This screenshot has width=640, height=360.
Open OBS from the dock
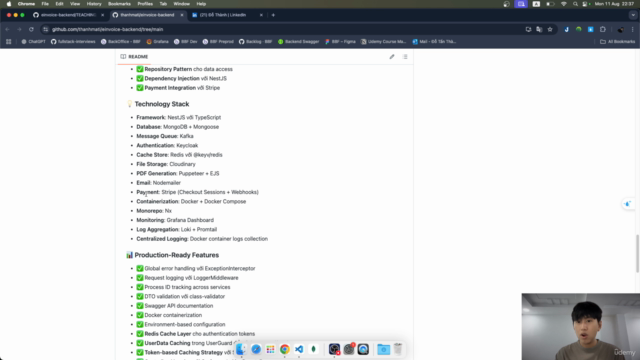point(334,349)
